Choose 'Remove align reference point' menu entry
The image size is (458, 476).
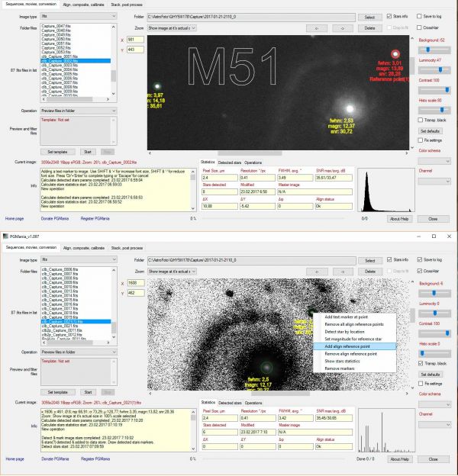pyautogui.click(x=355, y=354)
